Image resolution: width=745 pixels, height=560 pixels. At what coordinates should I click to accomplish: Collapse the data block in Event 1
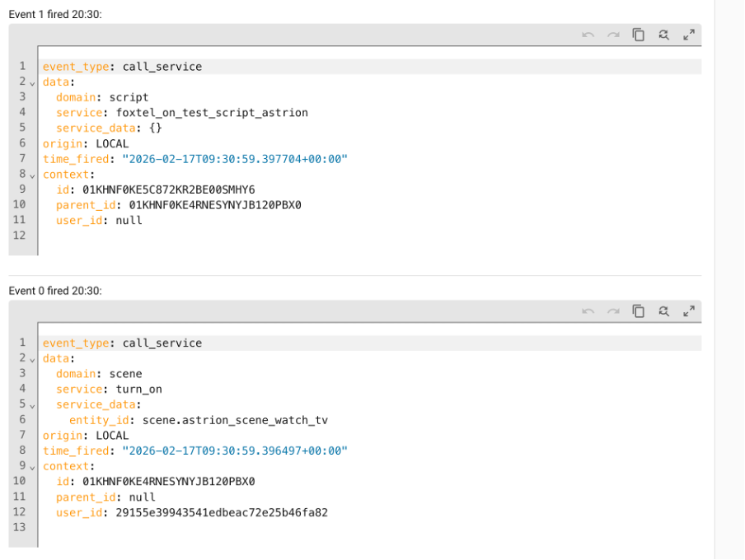33,82
